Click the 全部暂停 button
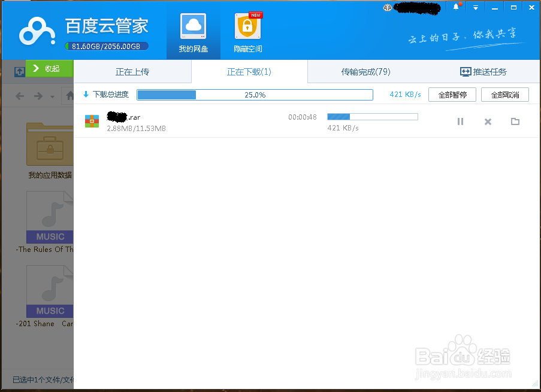The height and width of the screenshot is (392, 541). click(452, 95)
